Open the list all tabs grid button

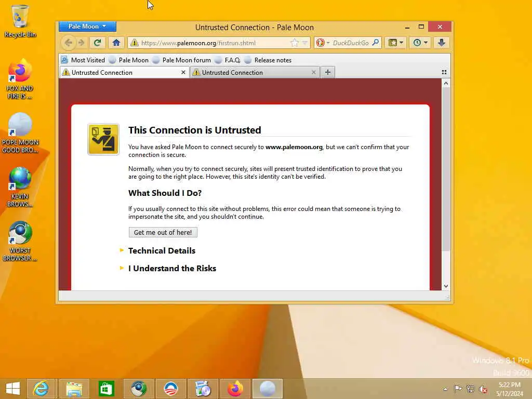click(444, 72)
